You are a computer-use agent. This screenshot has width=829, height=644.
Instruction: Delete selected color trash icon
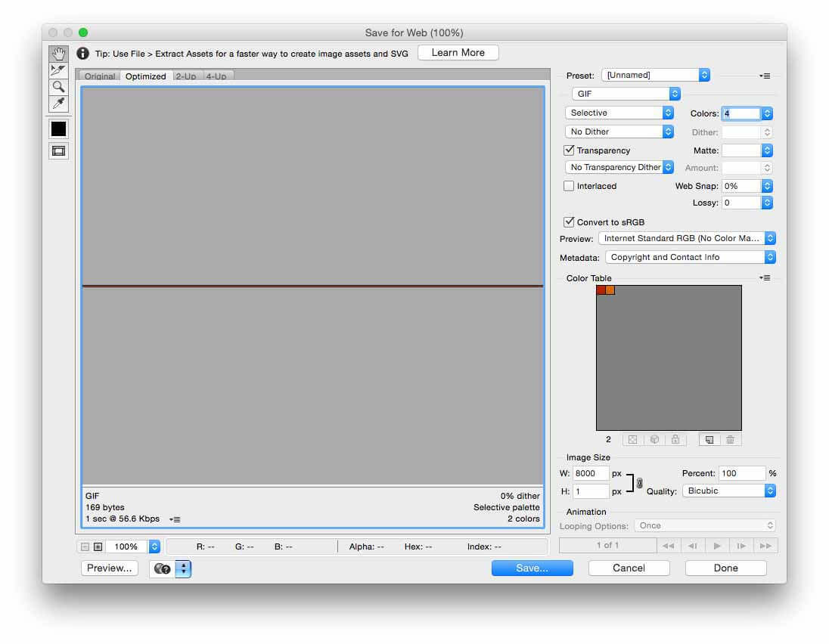(731, 440)
